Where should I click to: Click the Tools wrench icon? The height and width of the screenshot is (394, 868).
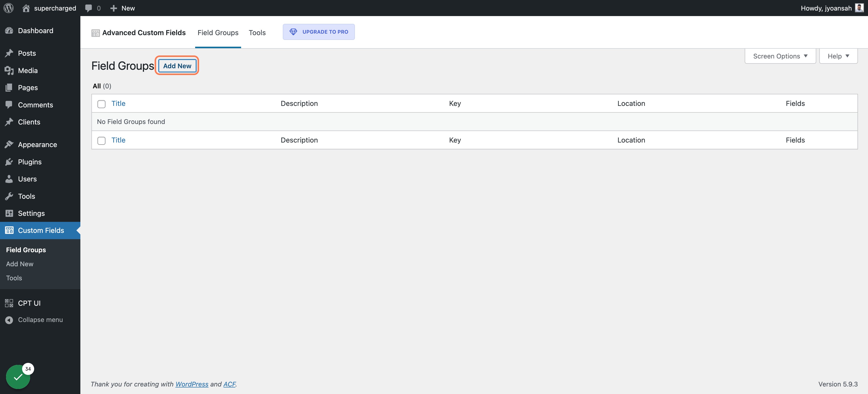tap(9, 196)
